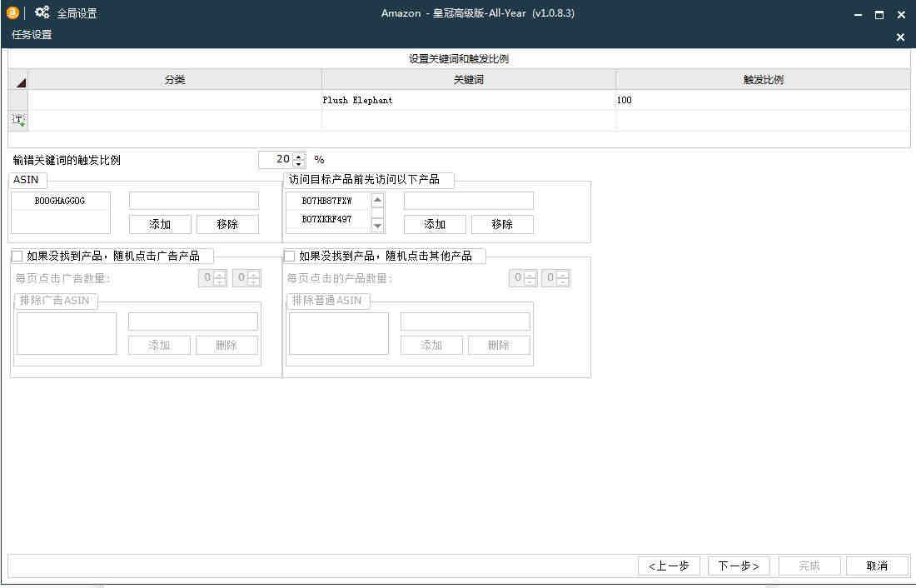Image resolution: width=916 pixels, height=588 pixels.
Task: Click the mistyped keyword percentage value field
Action: [x=276, y=160]
